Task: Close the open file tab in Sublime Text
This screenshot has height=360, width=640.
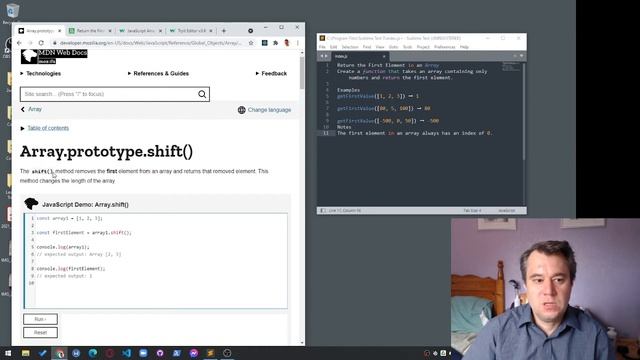Action: coord(384,56)
